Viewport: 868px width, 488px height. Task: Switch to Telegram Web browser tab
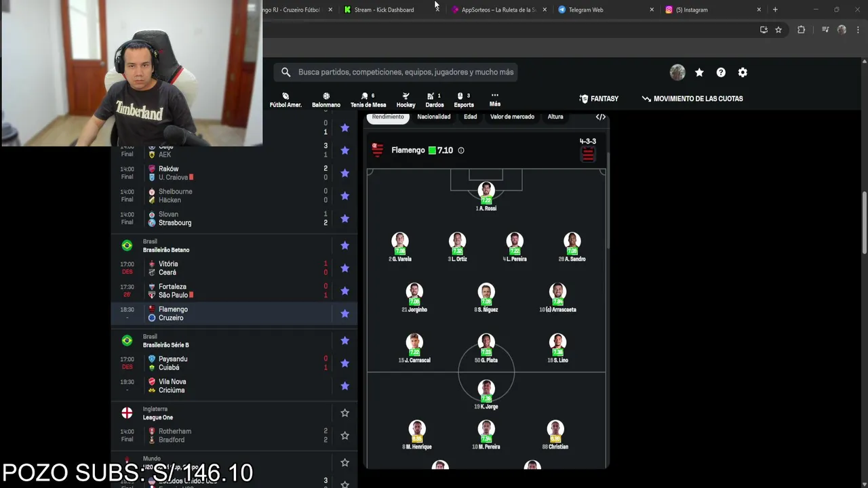[586, 9]
